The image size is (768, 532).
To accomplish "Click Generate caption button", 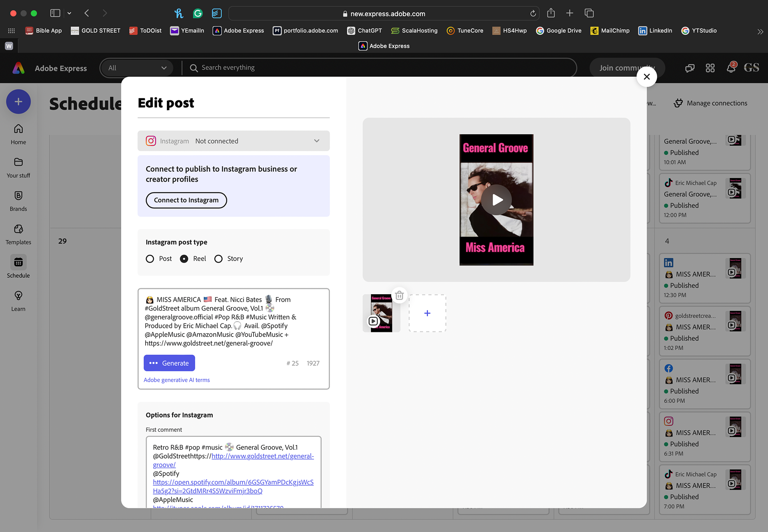I will 169,363.
